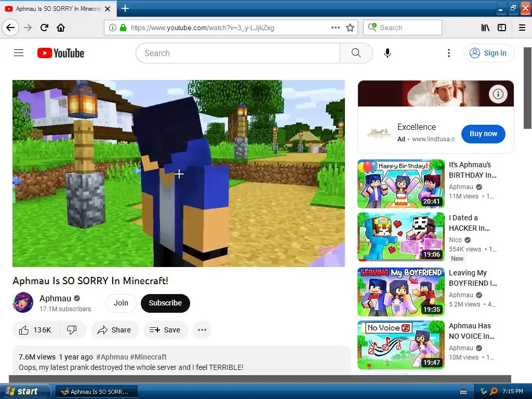Open page actions three-dot menu in address bar

(336, 28)
